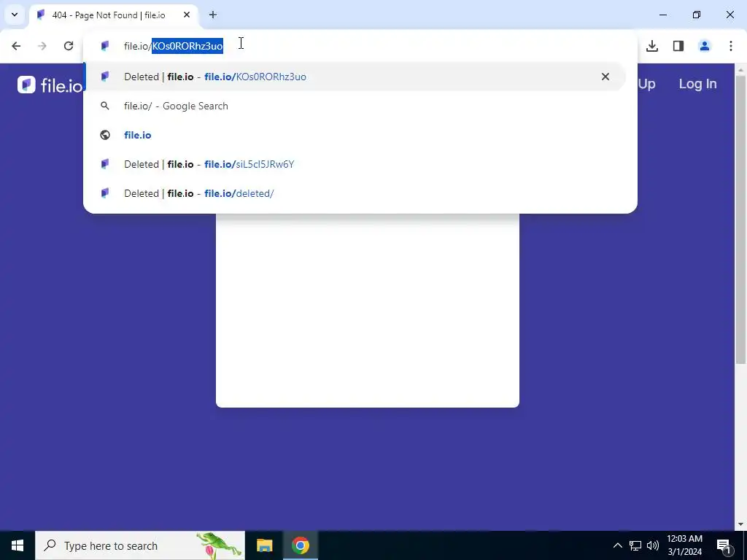Open Chrome downloads icon
Screen dimensions: 747x560
(652, 46)
